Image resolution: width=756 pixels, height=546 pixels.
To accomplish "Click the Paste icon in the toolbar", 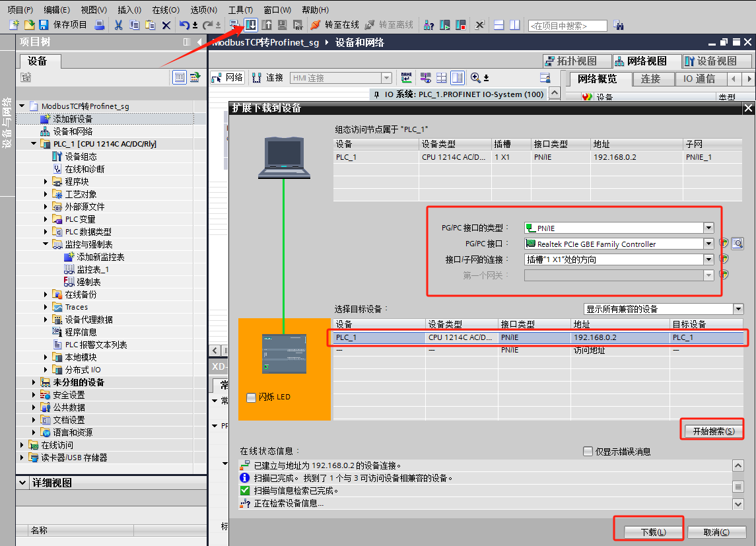I will pyautogui.click(x=151, y=25).
